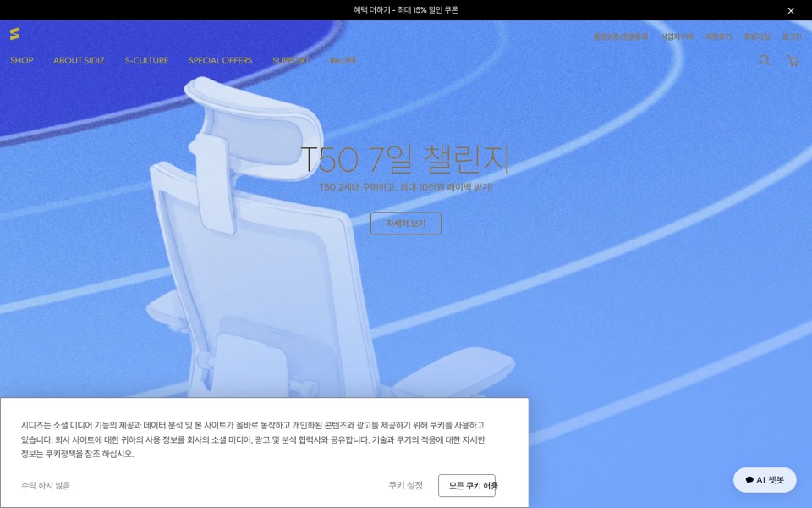Click the T50 7일 챌린지 headline

coord(405,158)
